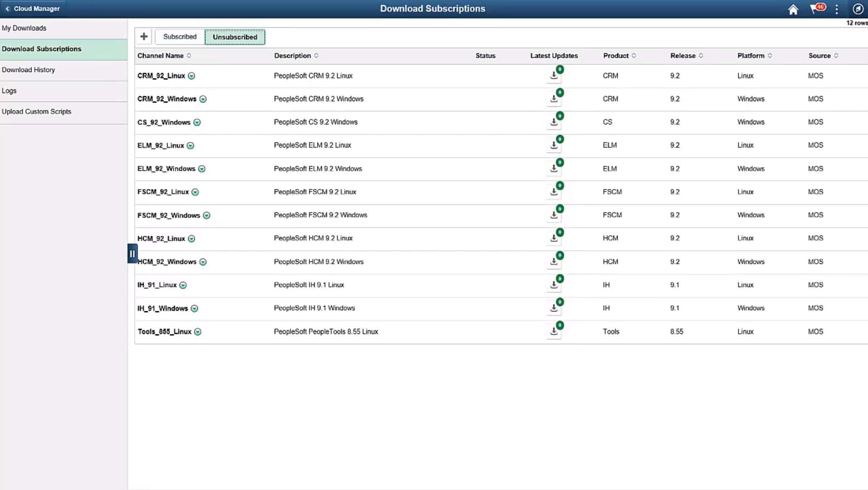Open Upload Custom Scripts page
This screenshot has height=490, width=868.
pyautogui.click(x=37, y=111)
